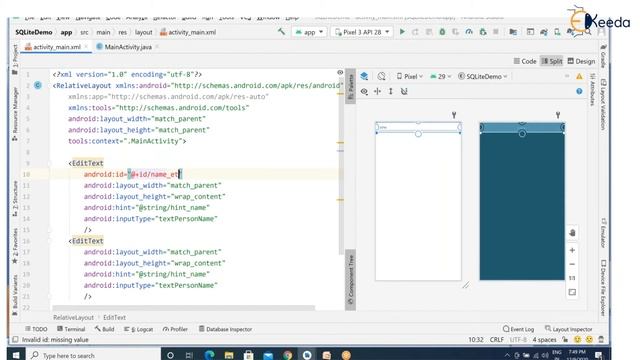Click the Windows taskbar search box
Screen dimensions: 640x360
[x=93, y=355]
